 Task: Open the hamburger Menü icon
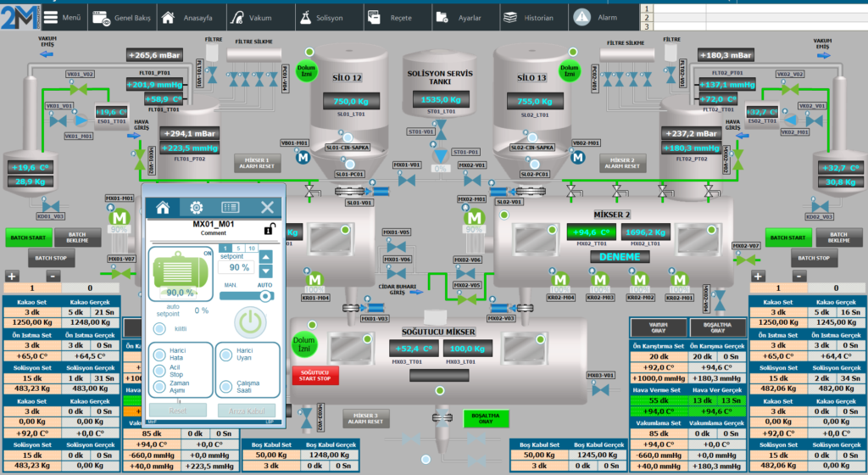[51, 17]
